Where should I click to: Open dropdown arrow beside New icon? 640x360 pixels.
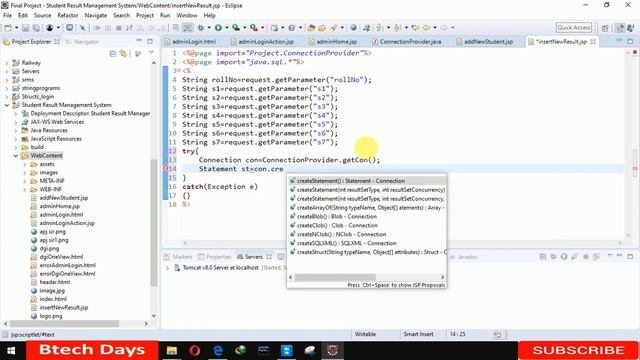tap(16, 28)
